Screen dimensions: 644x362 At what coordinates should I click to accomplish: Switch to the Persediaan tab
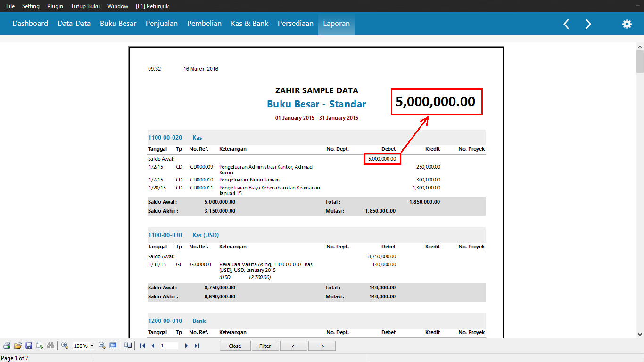(296, 24)
